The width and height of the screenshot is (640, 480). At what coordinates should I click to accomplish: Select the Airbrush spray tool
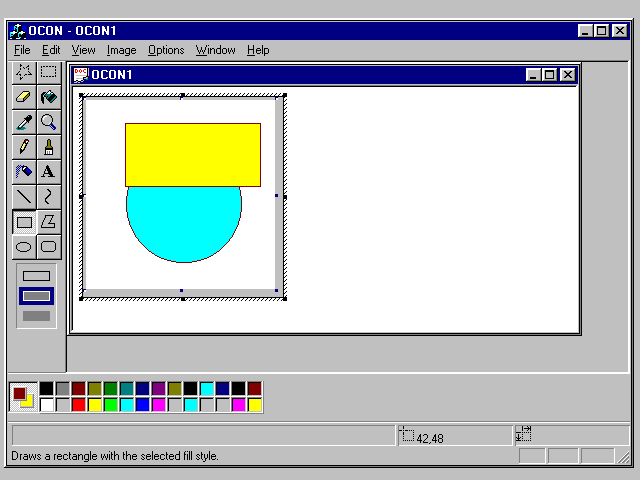tap(24, 172)
